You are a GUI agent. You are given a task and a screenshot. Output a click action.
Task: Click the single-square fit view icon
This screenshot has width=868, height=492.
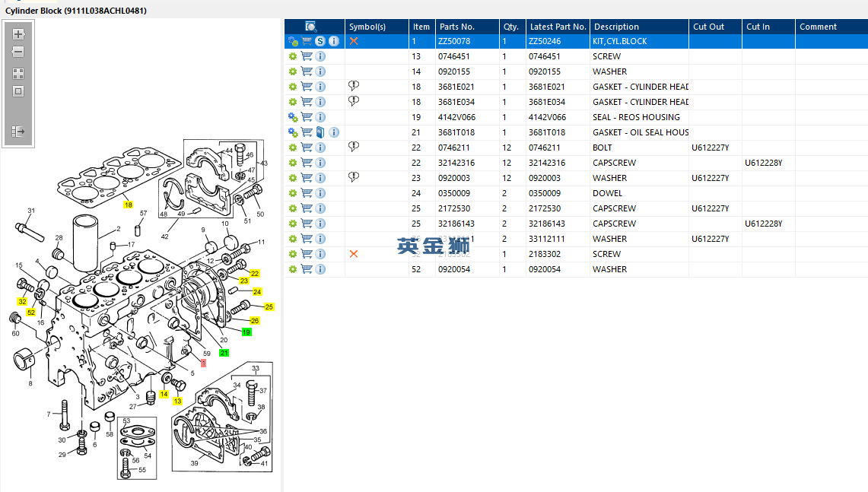(18, 91)
